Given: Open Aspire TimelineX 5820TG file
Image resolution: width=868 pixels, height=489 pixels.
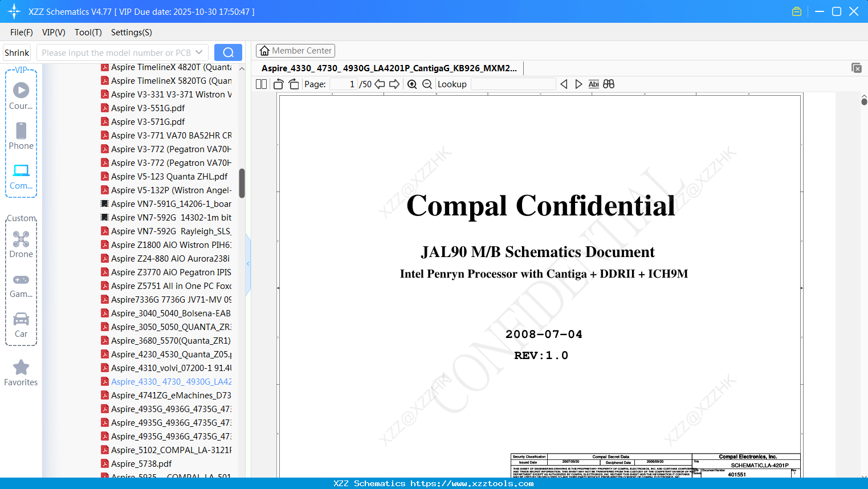Looking at the screenshot, I should click(x=166, y=81).
